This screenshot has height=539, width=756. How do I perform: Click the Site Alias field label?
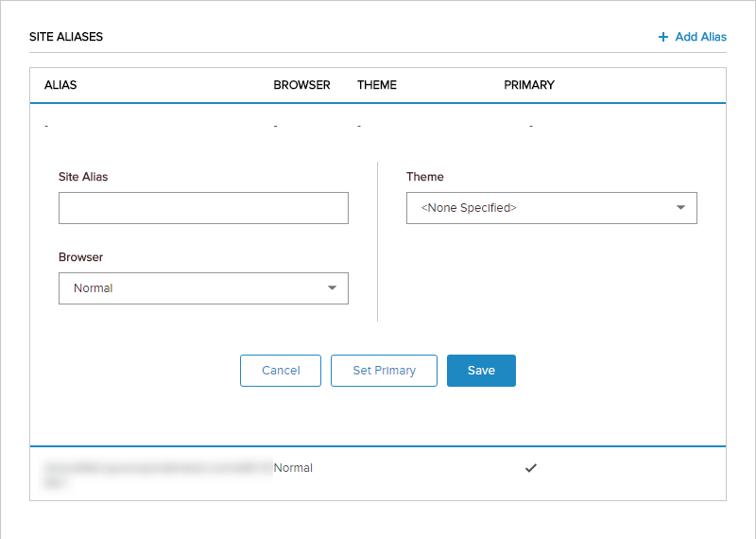coord(83,177)
